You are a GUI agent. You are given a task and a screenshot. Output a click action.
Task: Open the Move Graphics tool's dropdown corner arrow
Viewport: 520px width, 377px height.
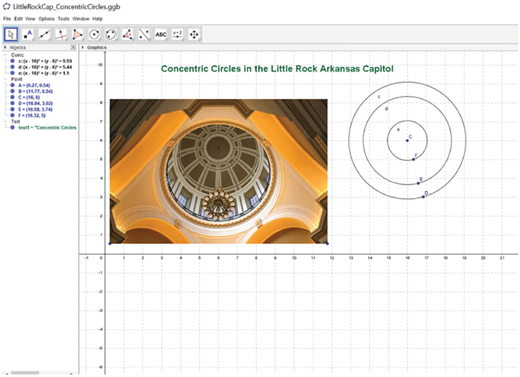[200, 40]
